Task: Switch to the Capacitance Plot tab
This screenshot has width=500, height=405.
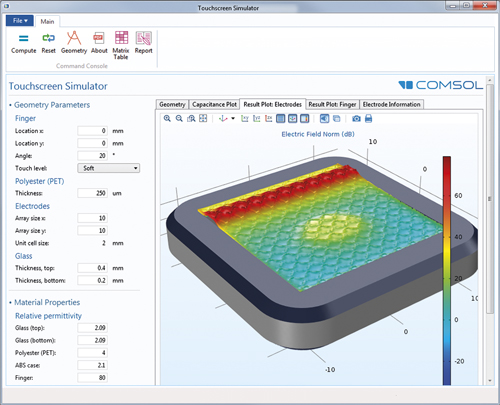Action: pos(214,104)
